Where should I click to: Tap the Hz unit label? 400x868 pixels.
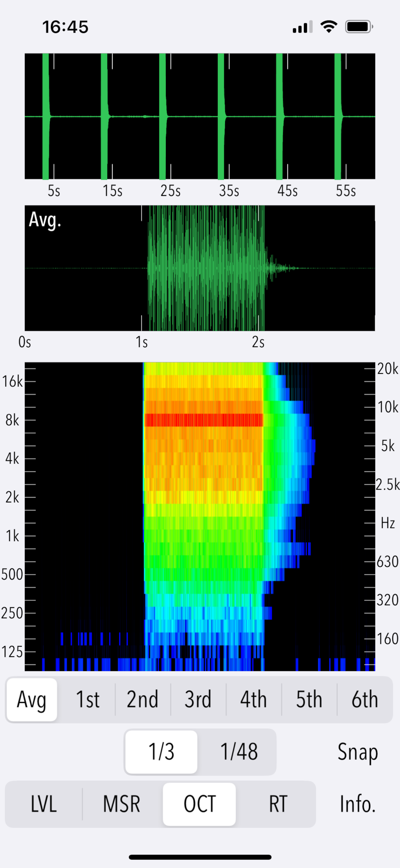(x=388, y=523)
